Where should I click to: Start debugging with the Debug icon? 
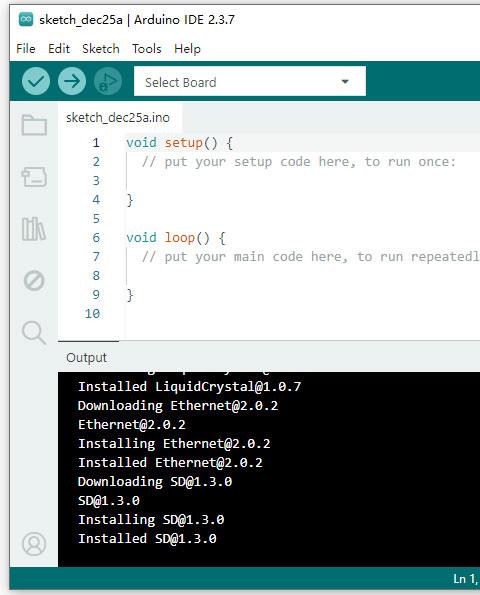[108, 81]
